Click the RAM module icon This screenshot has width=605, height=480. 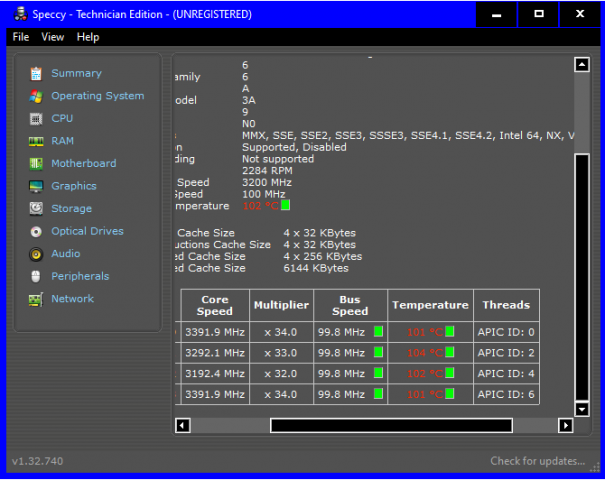(x=36, y=141)
